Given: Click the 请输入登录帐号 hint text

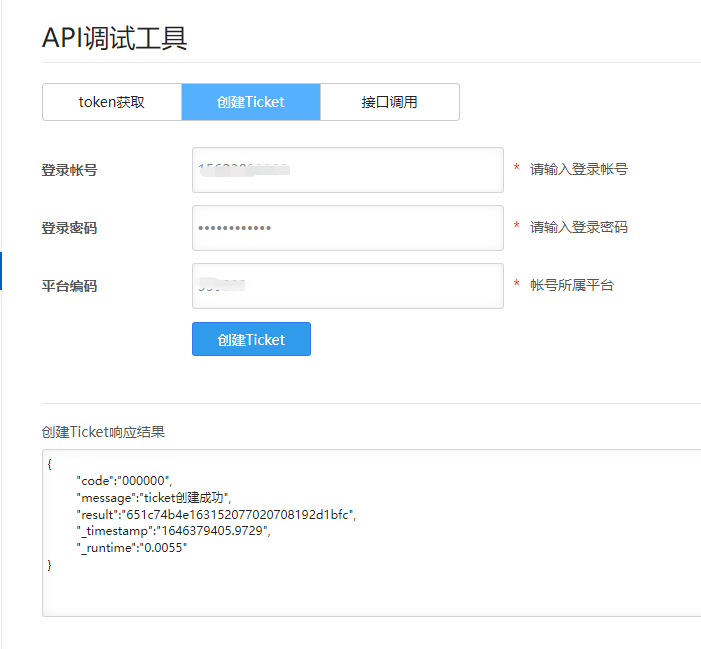Looking at the screenshot, I should click(x=578, y=170).
